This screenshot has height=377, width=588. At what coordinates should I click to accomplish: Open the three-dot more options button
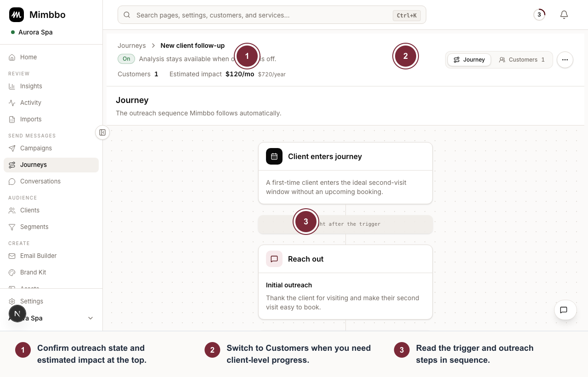tap(565, 60)
